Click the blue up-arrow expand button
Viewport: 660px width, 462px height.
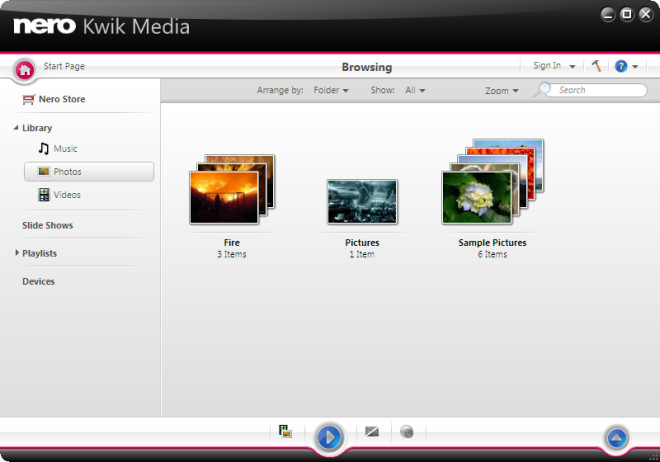[x=617, y=438]
